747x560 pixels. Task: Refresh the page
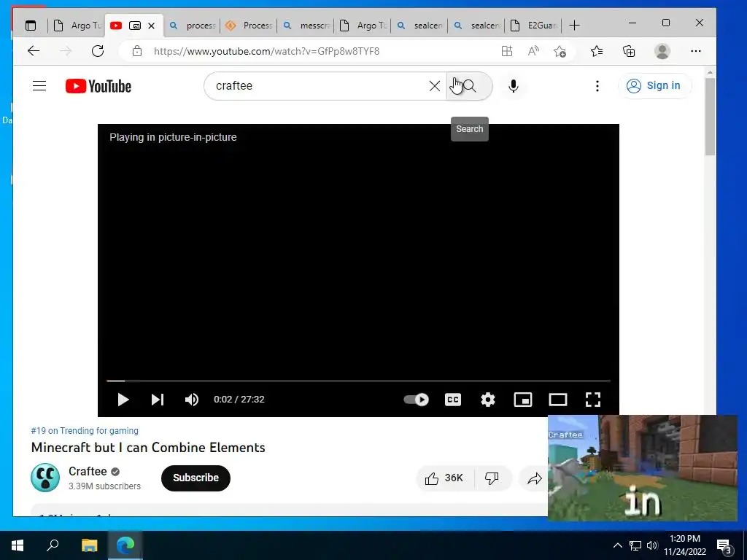click(x=98, y=51)
